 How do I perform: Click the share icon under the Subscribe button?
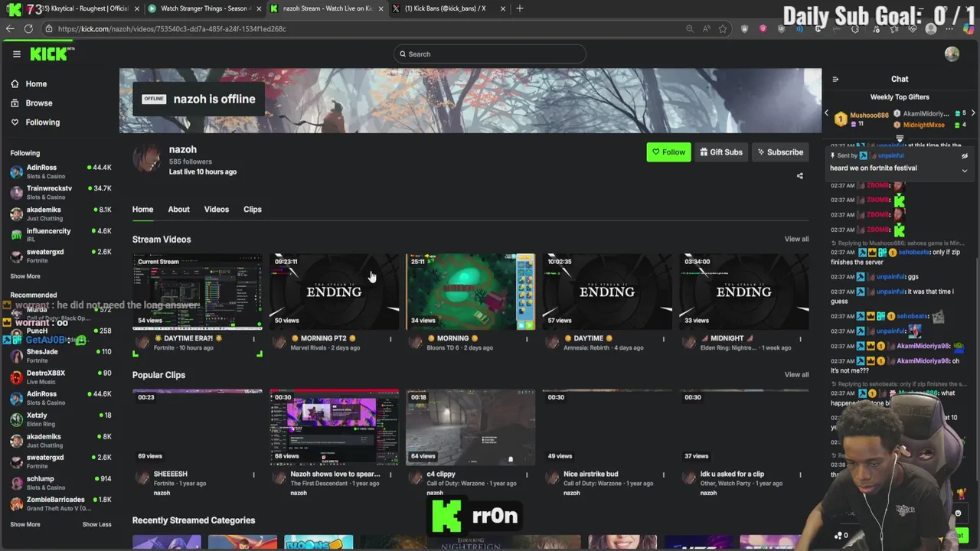tap(800, 176)
